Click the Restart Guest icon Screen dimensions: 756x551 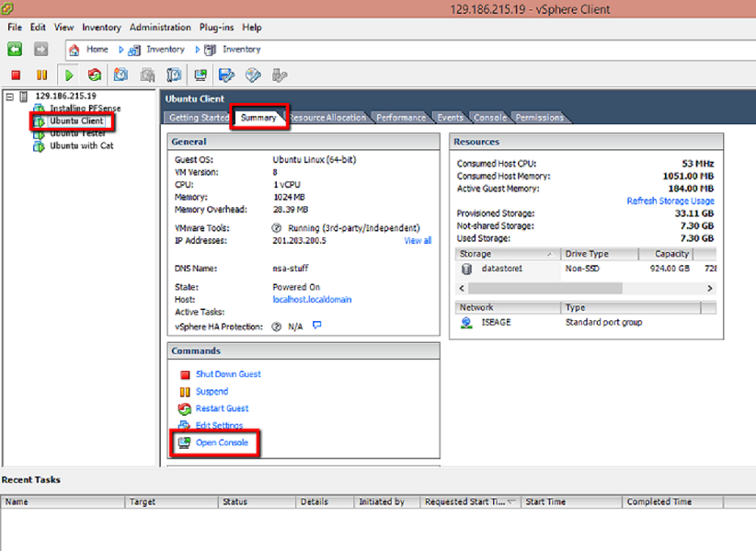[x=184, y=408]
